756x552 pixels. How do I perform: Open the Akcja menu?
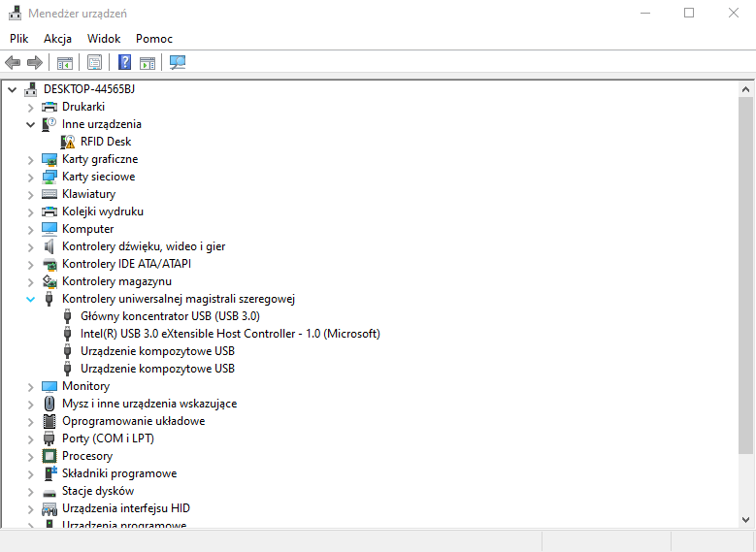(x=57, y=39)
